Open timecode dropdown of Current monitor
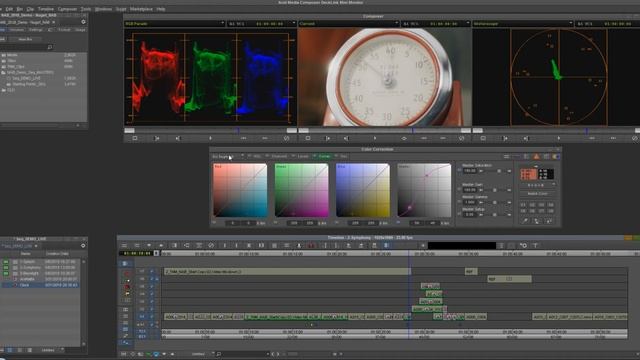This screenshot has height=360, width=640. [x=468, y=24]
